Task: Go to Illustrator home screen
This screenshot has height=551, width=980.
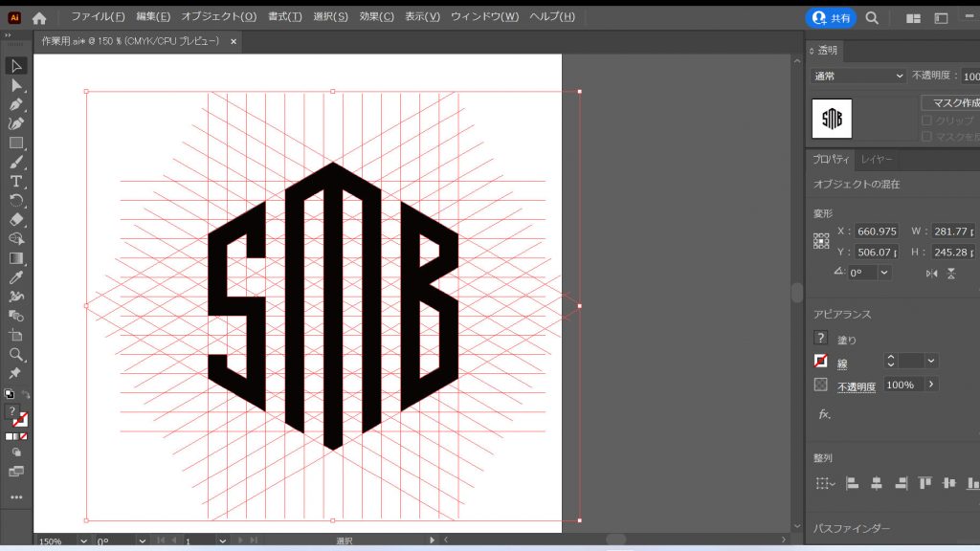Action: coord(38,17)
